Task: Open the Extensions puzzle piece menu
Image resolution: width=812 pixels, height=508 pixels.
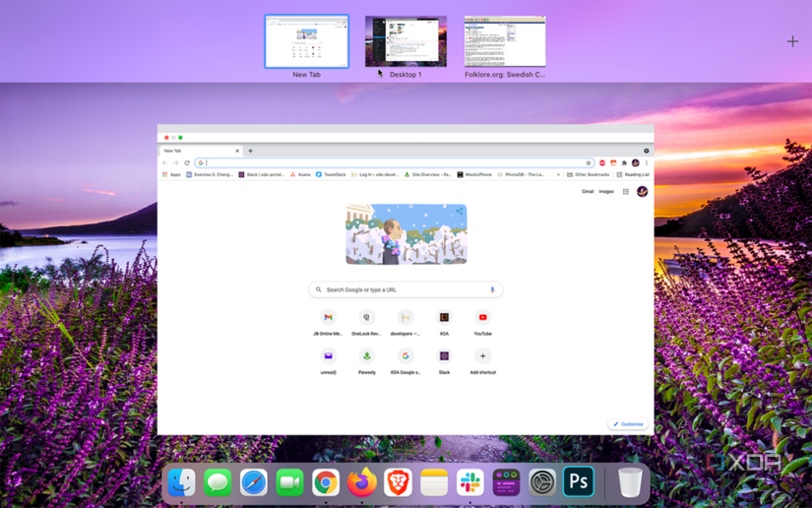Action: (x=624, y=162)
